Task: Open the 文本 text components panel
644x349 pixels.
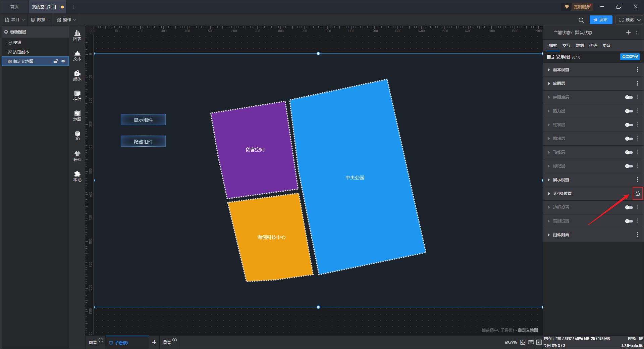Action: (77, 55)
